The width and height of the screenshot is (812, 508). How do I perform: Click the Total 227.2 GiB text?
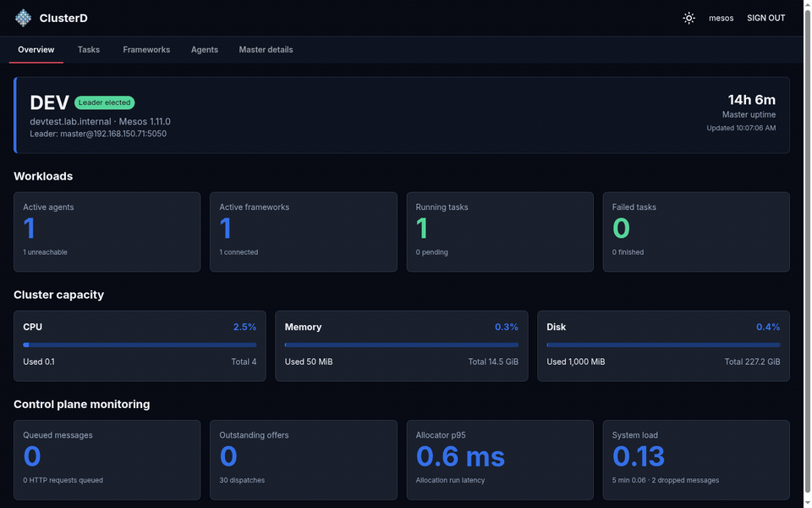click(x=752, y=362)
